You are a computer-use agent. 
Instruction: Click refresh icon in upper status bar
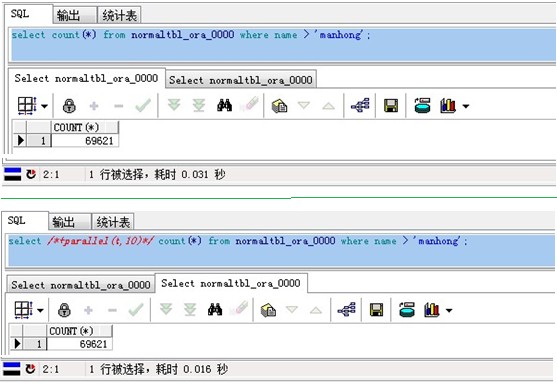pyautogui.click(x=31, y=174)
